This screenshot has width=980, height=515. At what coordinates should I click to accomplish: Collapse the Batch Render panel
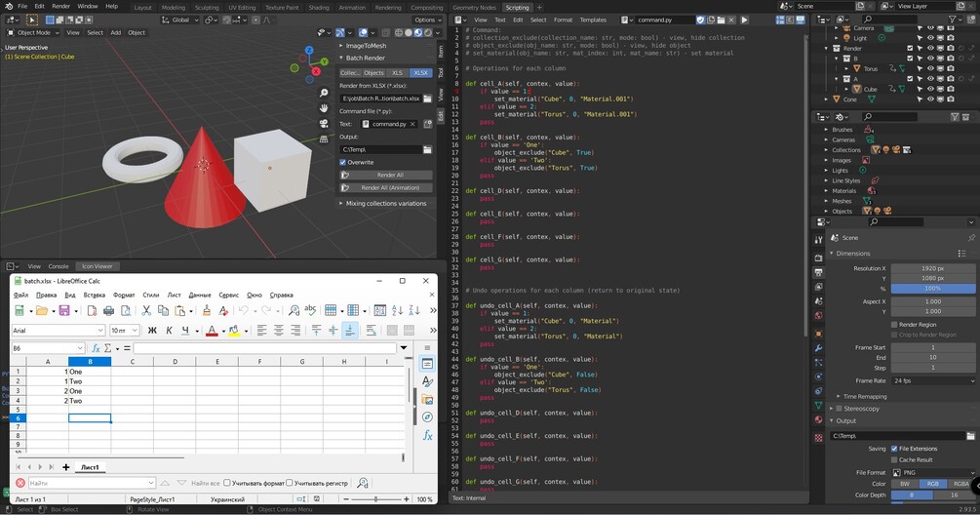click(x=341, y=58)
